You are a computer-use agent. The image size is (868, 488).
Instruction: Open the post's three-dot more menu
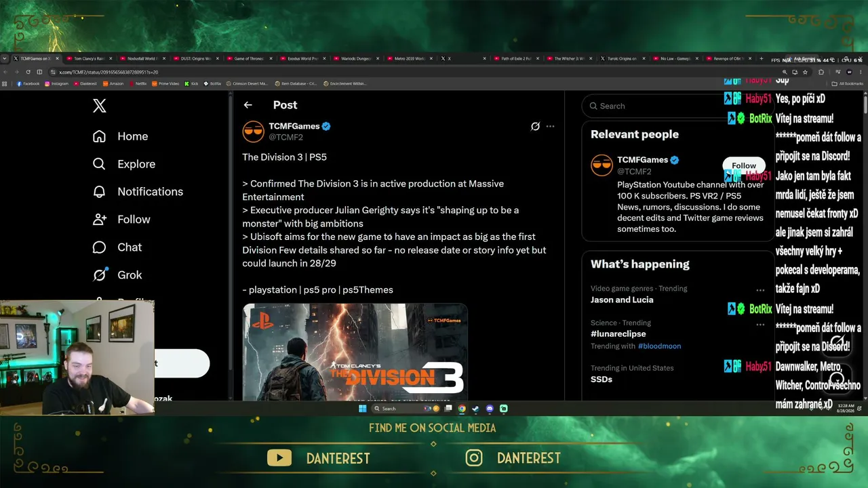(x=550, y=126)
